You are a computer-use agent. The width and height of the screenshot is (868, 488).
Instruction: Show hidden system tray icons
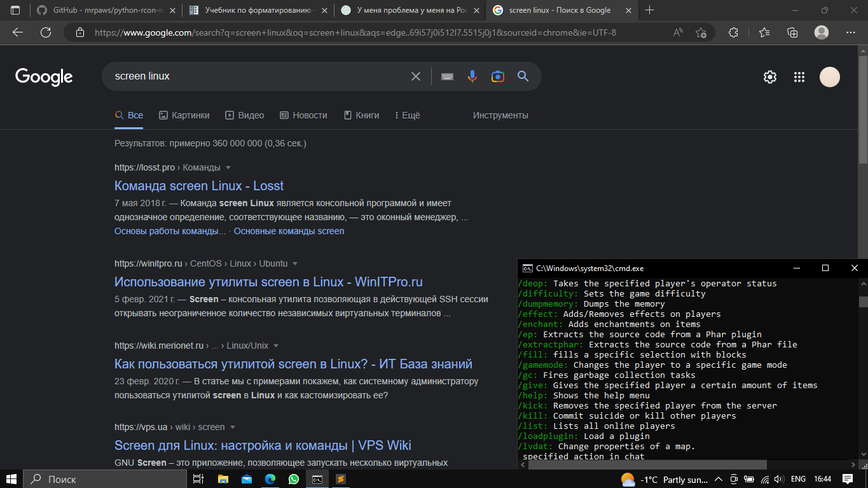719,479
